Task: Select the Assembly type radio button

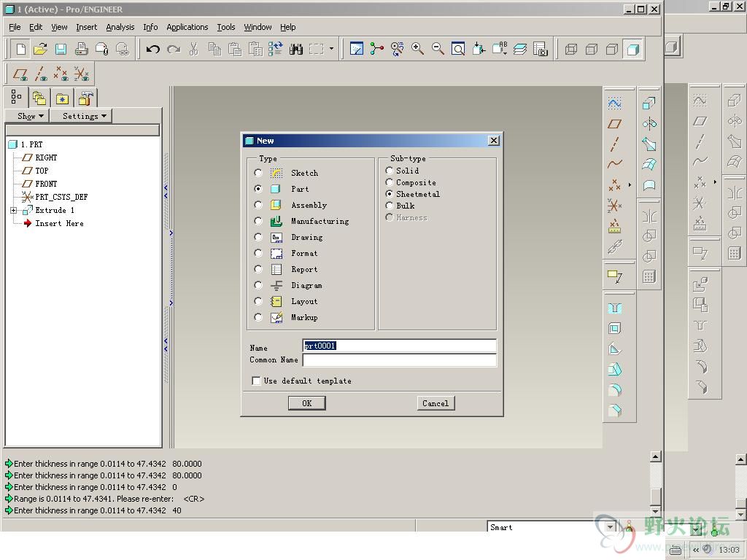Action: pos(258,205)
